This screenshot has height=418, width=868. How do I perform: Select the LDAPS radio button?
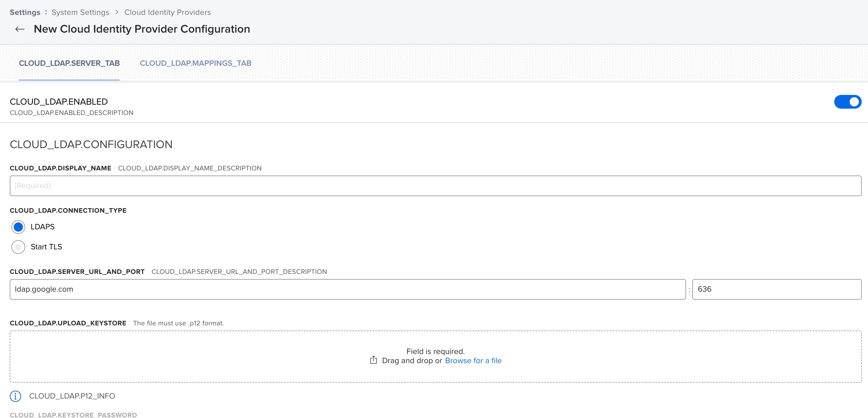(x=18, y=227)
